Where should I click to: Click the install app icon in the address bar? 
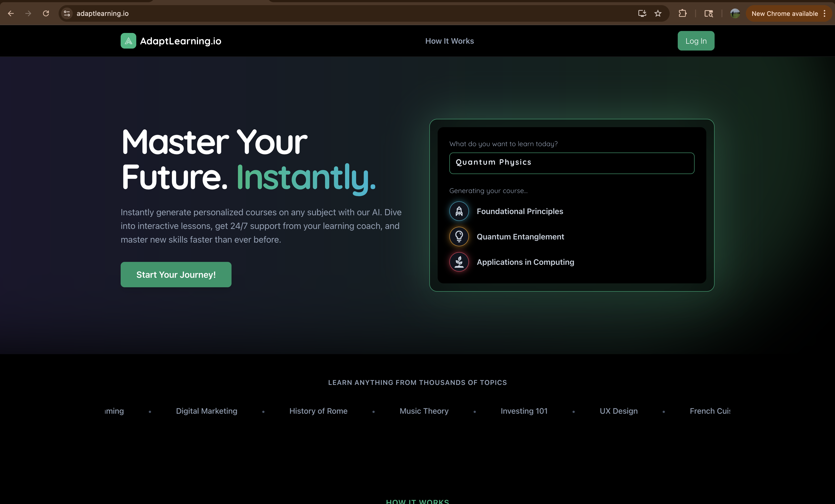click(x=642, y=14)
